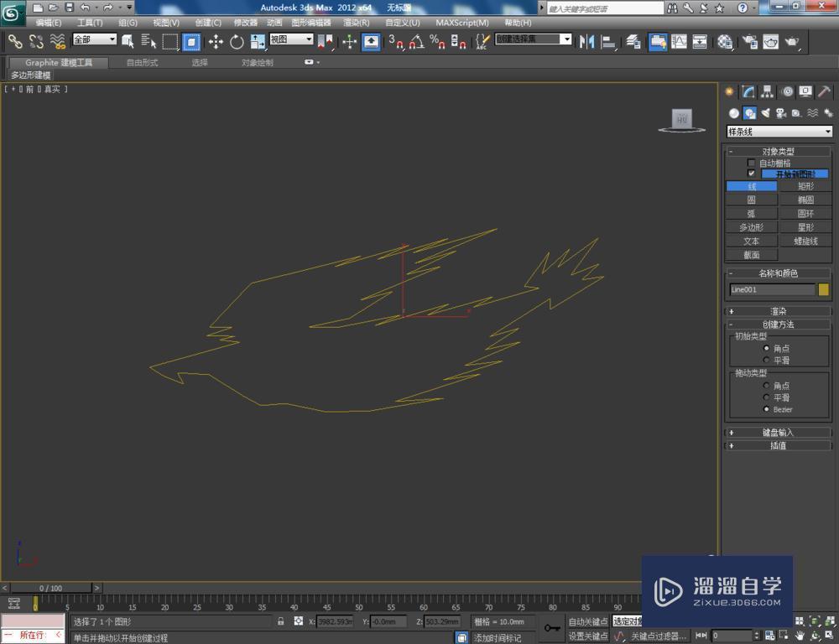The width and height of the screenshot is (839, 644).
Task: Click the render teapot icon
Action: tap(792, 41)
